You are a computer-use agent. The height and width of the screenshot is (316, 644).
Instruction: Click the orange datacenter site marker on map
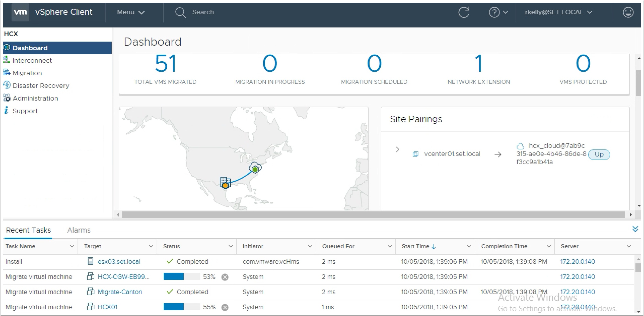tap(225, 183)
